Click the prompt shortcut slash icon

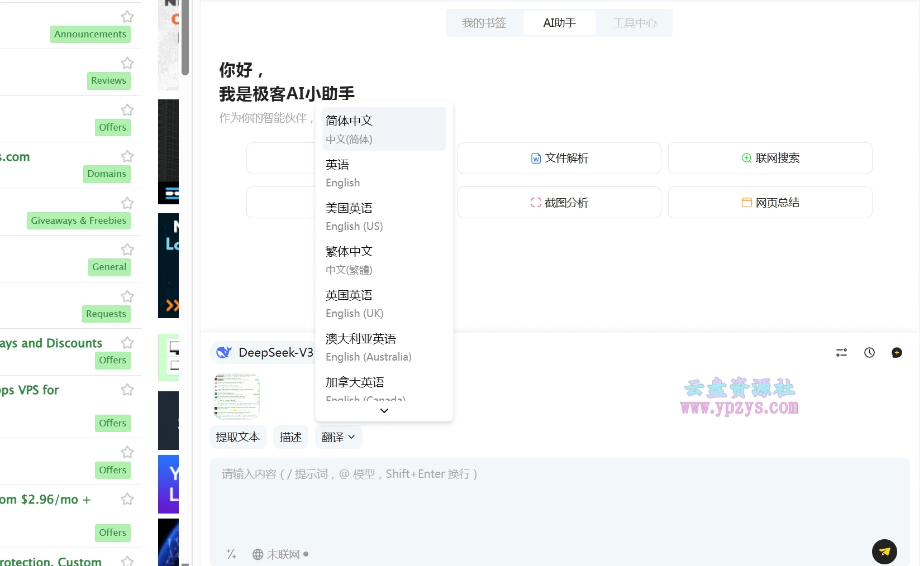[x=231, y=554]
